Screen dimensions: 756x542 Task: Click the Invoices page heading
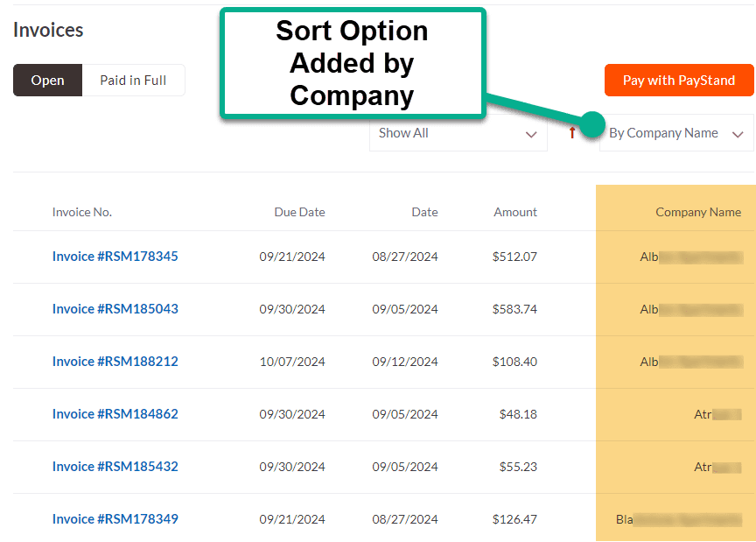[x=48, y=30]
